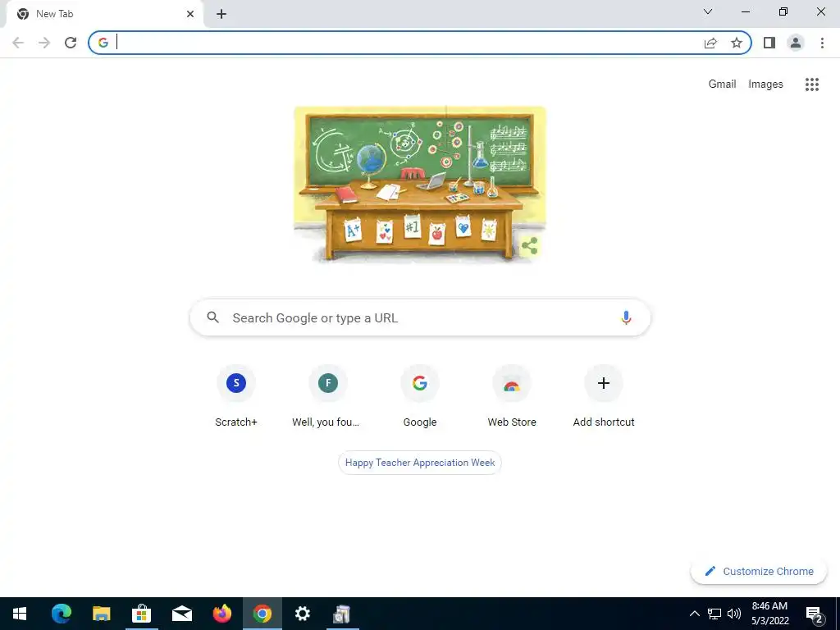Close the New Tab tab
This screenshot has height=630, width=840.
[x=190, y=14]
